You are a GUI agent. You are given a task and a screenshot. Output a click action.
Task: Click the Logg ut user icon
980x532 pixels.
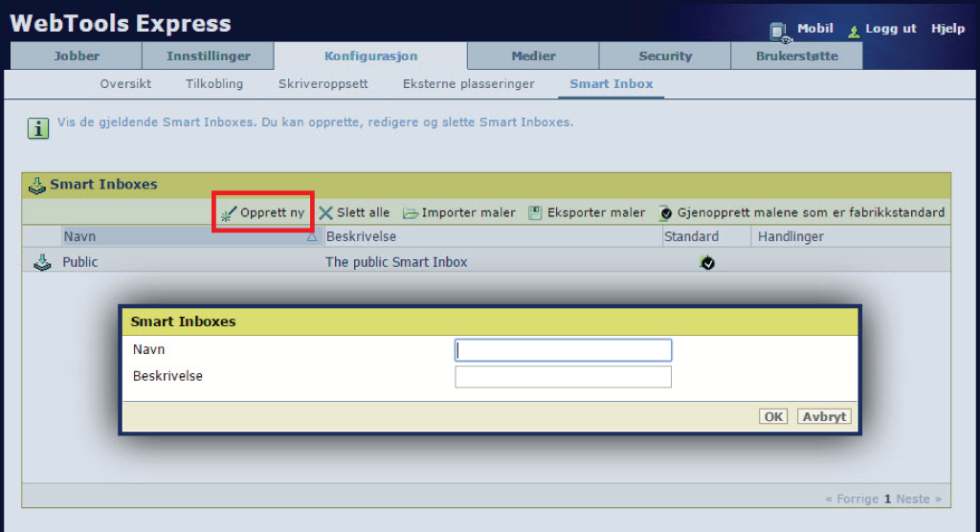click(x=854, y=31)
